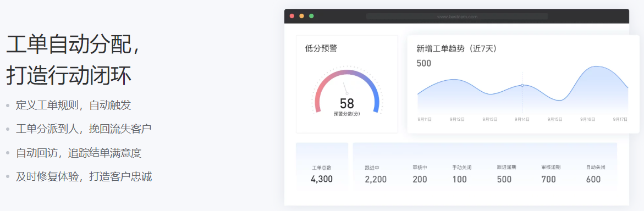
Task: Click the 9月14日 axis label
Action: [522, 119]
